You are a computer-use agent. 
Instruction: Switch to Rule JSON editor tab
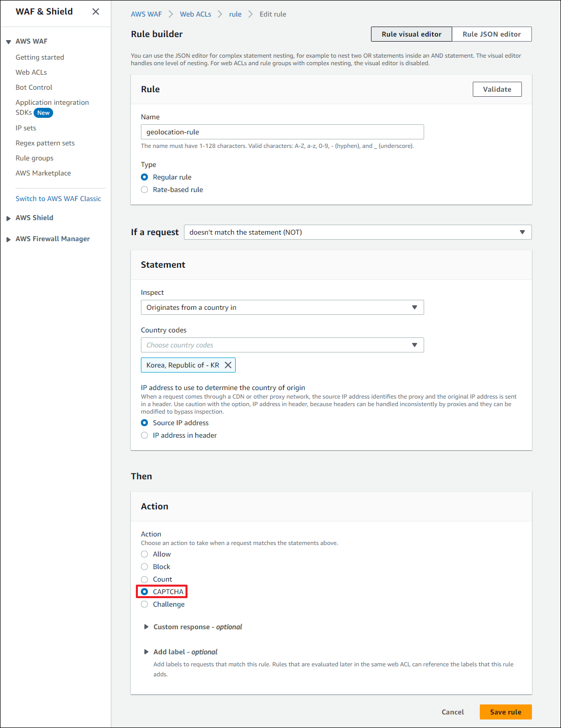coord(491,34)
